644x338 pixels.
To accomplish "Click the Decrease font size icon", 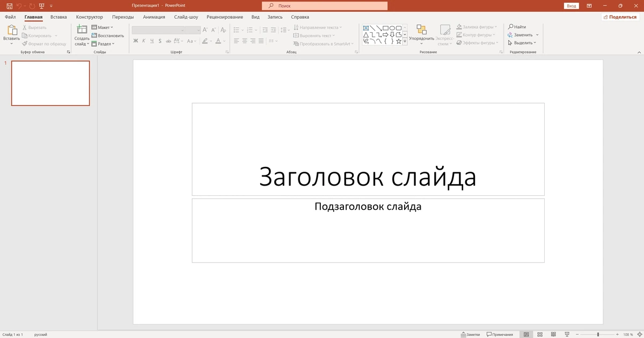I will tap(213, 30).
